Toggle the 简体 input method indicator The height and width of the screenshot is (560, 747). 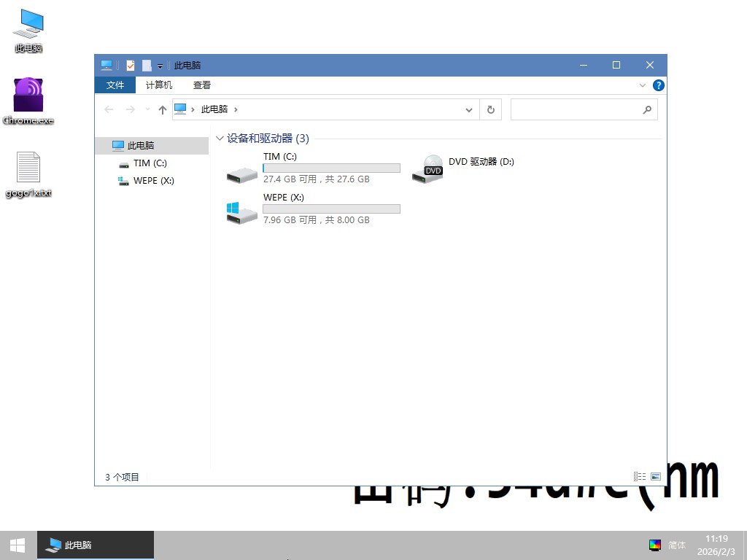click(677, 545)
